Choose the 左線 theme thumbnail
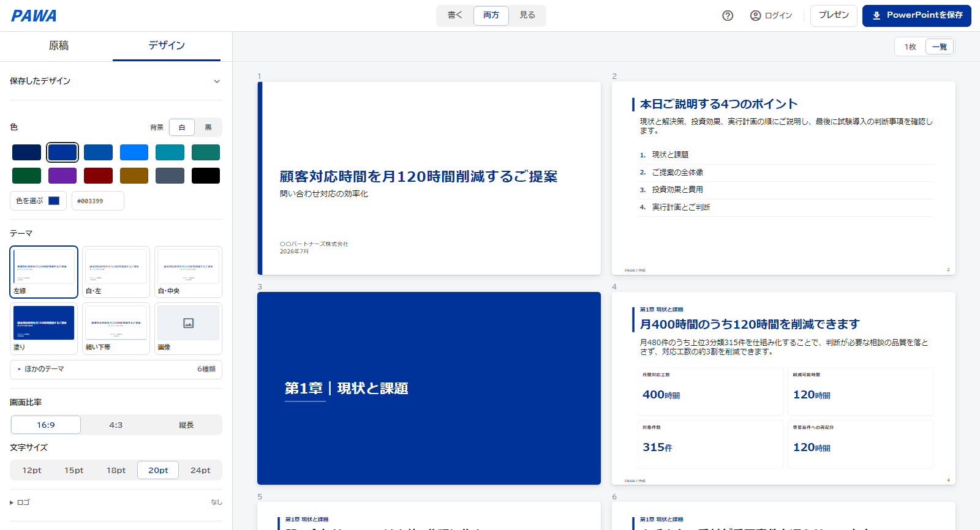The height and width of the screenshot is (530, 980). pyautogui.click(x=44, y=272)
